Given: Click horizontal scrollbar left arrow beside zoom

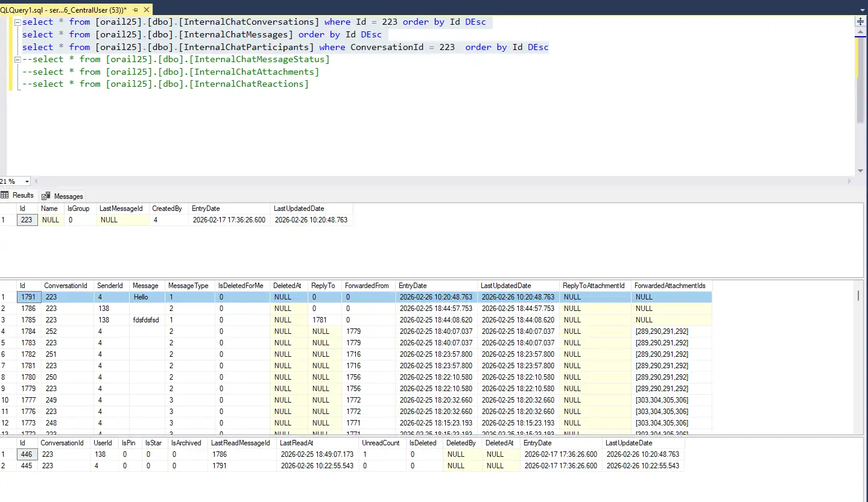Looking at the screenshot, I should click(x=36, y=181).
